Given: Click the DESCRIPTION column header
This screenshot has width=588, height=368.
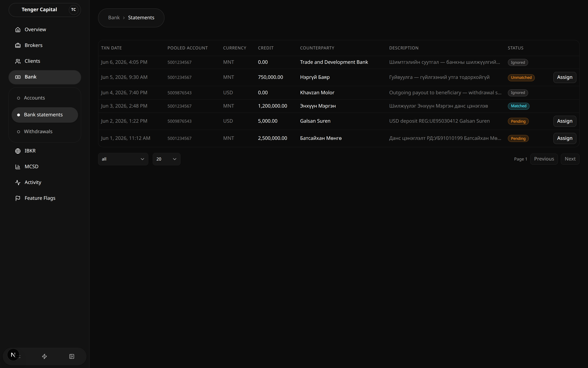Looking at the screenshot, I should 404,48.
